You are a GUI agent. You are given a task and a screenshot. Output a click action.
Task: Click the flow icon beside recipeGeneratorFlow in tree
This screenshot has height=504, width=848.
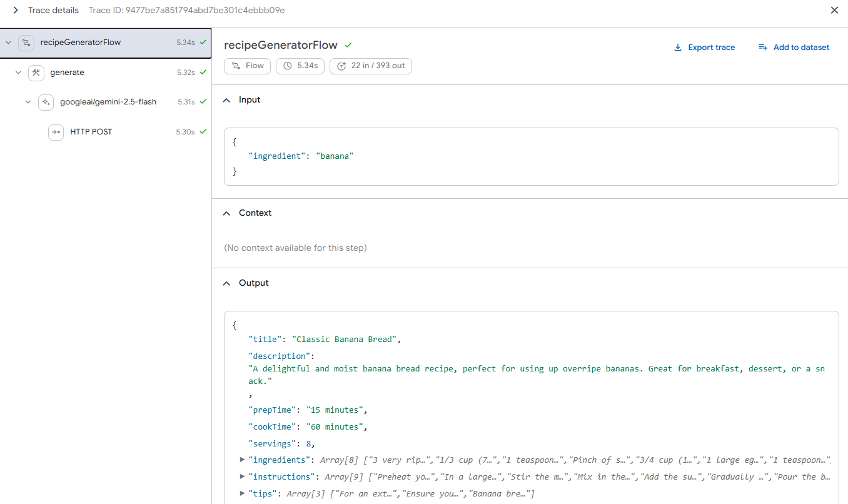(26, 43)
